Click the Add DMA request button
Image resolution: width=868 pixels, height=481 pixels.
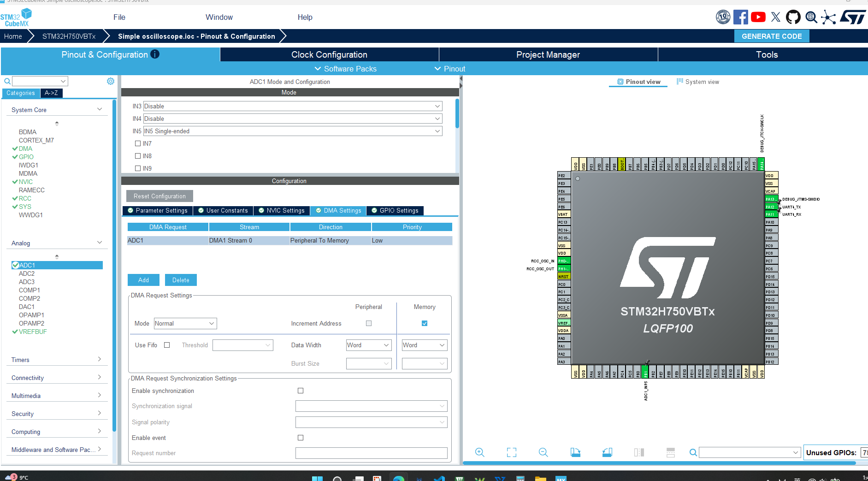click(x=143, y=280)
